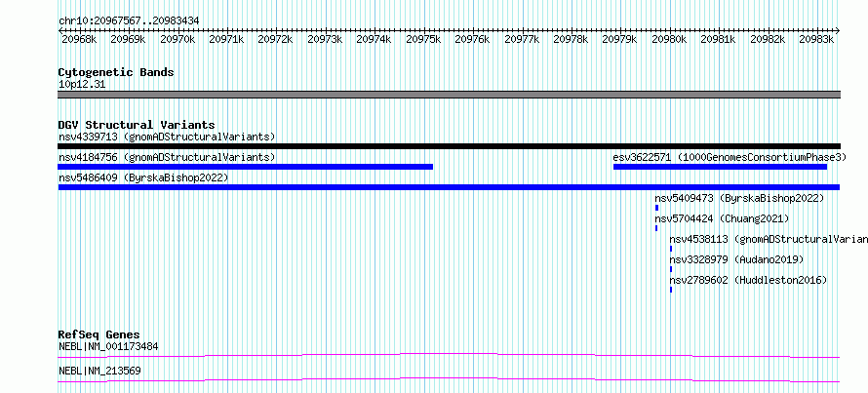Open variant label esv3622571
The width and height of the screenshot is (868, 393).
730,157
